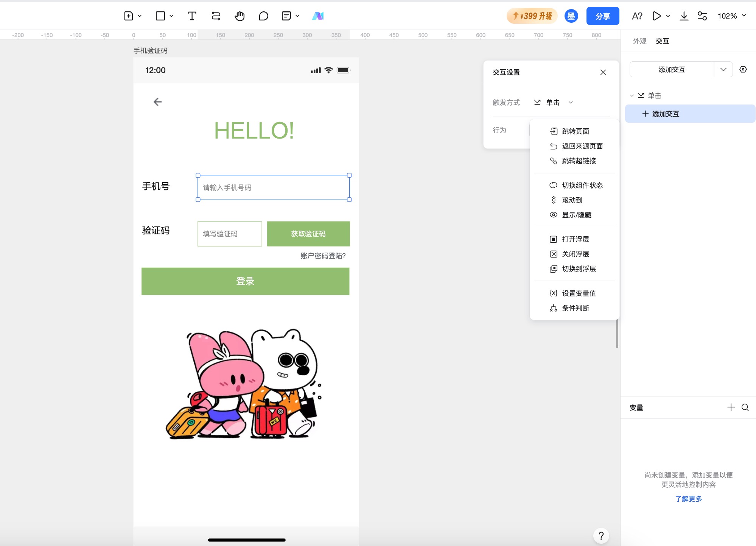The height and width of the screenshot is (546, 756).
Task: Add a new variable with plus icon
Action: pyautogui.click(x=731, y=407)
